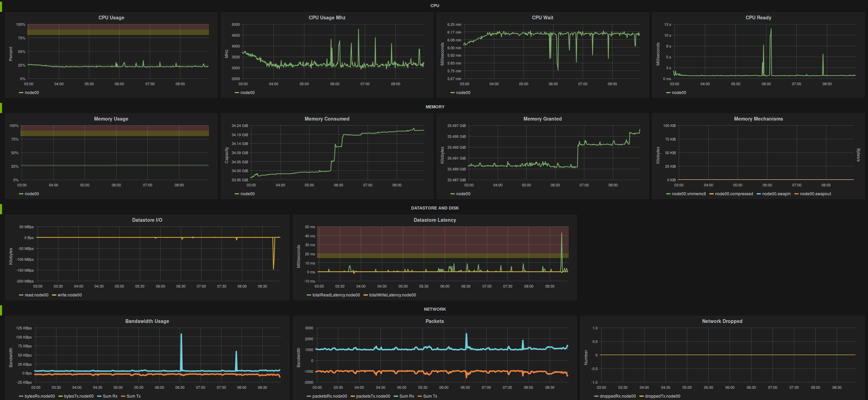
Task: Toggle the read.node00 series in the Datastore I/O legend
Action: pyautogui.click(x=36, y=295)
